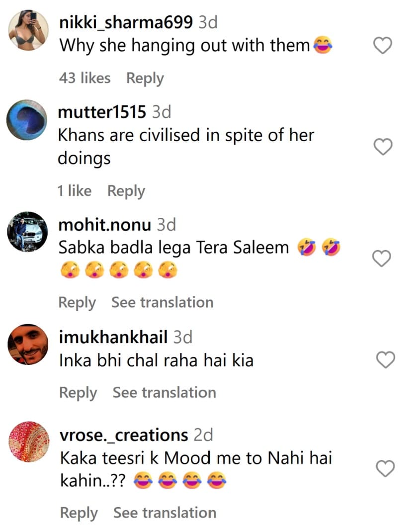View the 43 likes on nikki_sharma699's comment
The height and width of the screenshot is (532, 420).
click(x=84, y=78)
